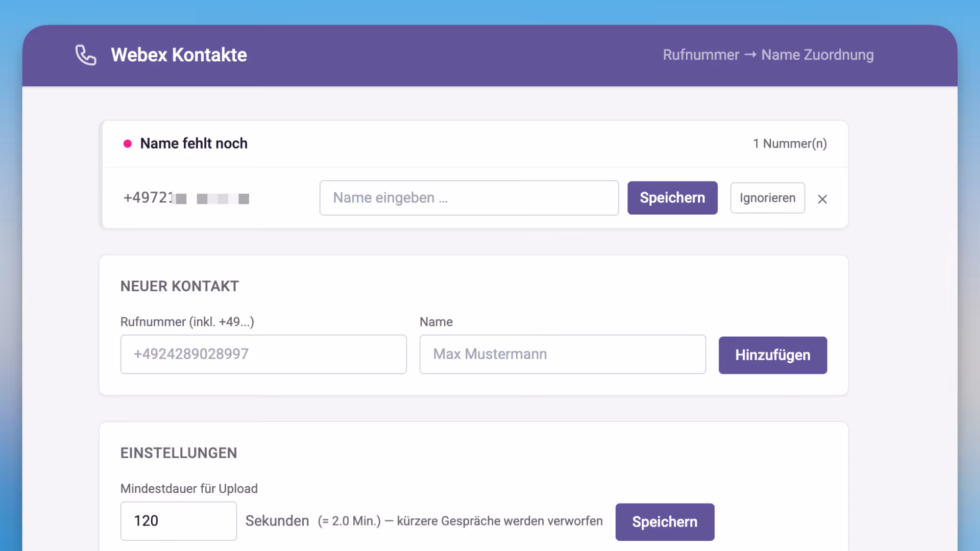Click the Speichern button next to Name eingeben
The image size is (980, 551).
point(672,197)
